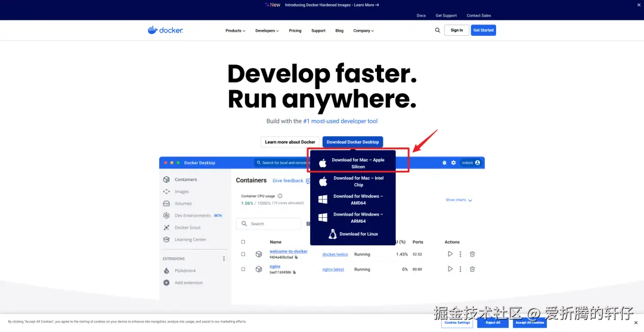
Task: Click the Get Started button
Action: pos(484,30)
